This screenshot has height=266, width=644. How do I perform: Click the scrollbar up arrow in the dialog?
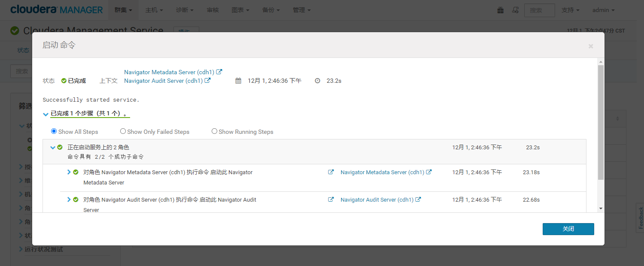pos(601,61)
